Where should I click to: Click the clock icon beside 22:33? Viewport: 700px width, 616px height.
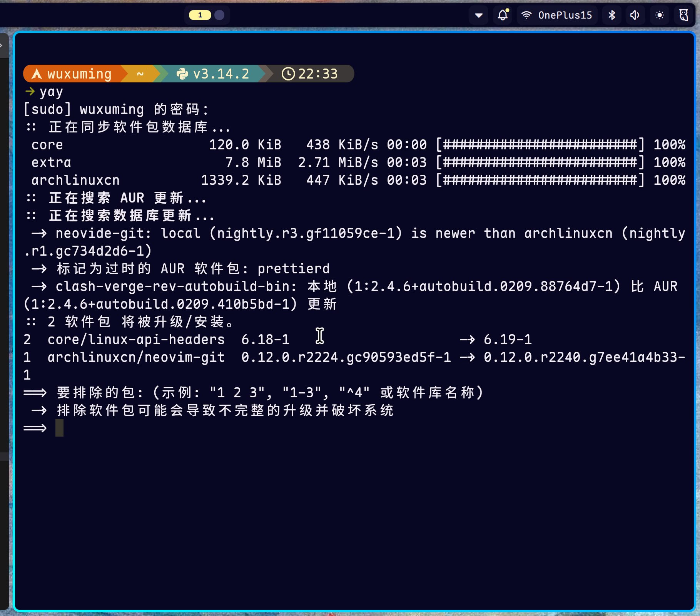coord(288,74)
